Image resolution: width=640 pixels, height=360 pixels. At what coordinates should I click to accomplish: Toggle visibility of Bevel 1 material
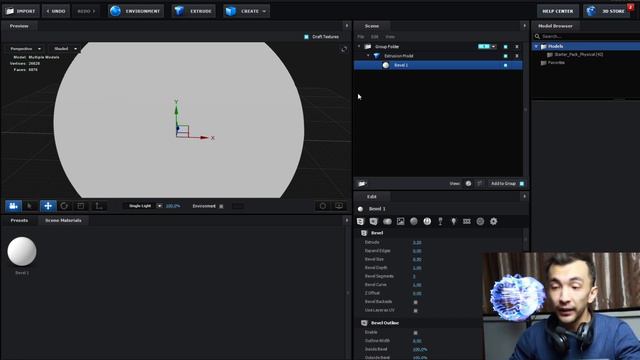pos(506,65)
